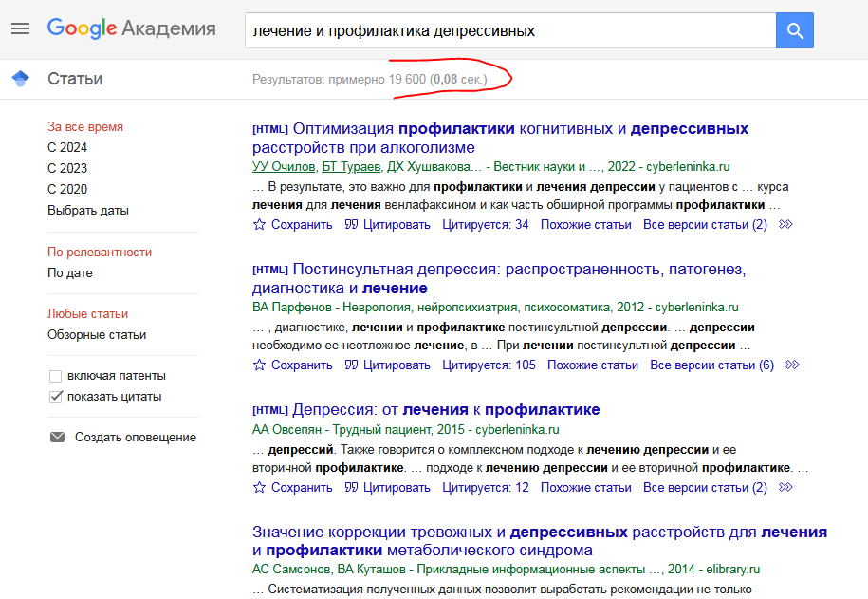Enable the включая патенты checkbox
Image resolution: width=868 pixels, height=599 pixels.
[54, 376]
